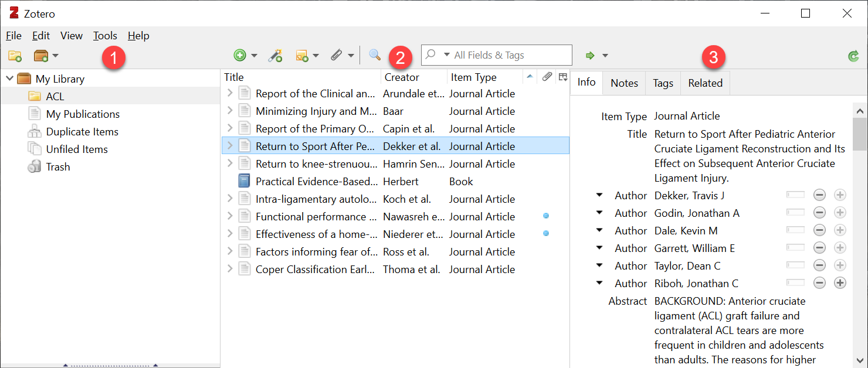Click the New Collection folder icon
Viewport: 868px width, 368px height.
pos(15,56)
